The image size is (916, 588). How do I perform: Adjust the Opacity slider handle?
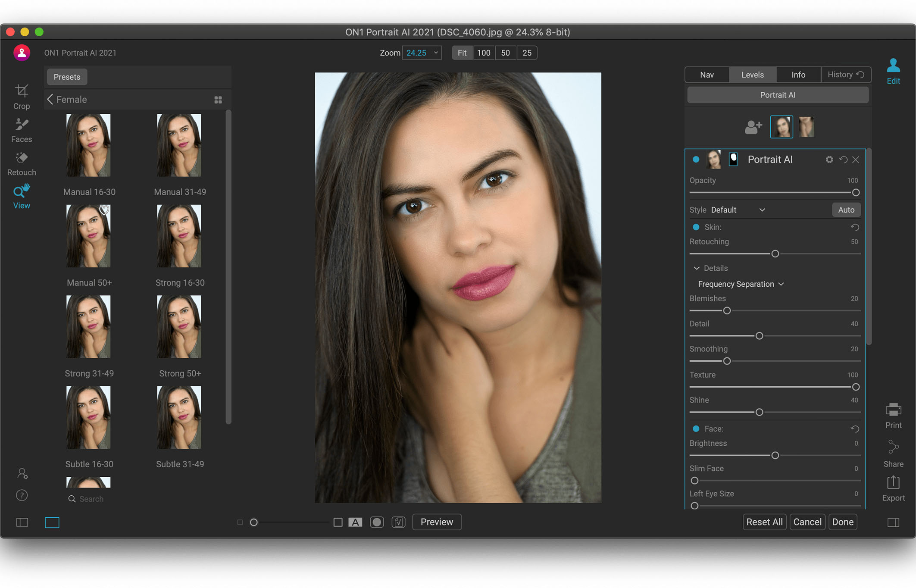pyautogui.click(x=856, y=193)
